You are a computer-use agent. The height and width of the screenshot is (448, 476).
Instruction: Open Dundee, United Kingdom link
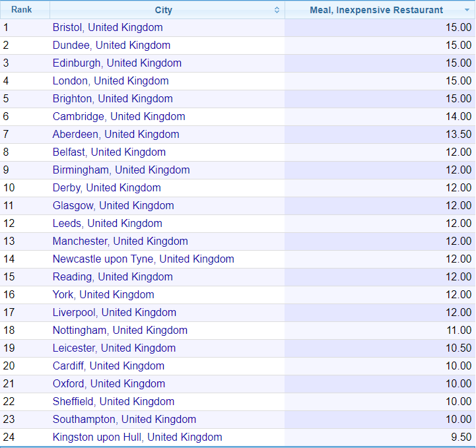click(112, 46)
